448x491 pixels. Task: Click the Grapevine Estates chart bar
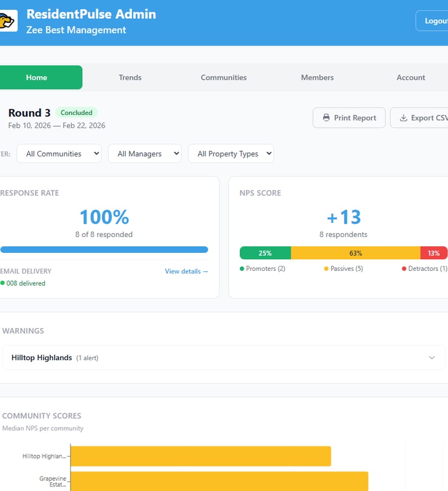219,481
